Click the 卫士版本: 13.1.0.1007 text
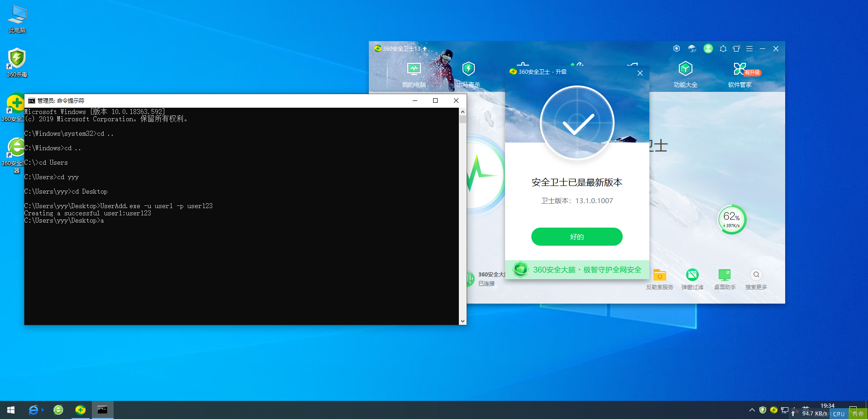Image resolution: width=868 pixels, height=419 pixels. pos(577,201)
